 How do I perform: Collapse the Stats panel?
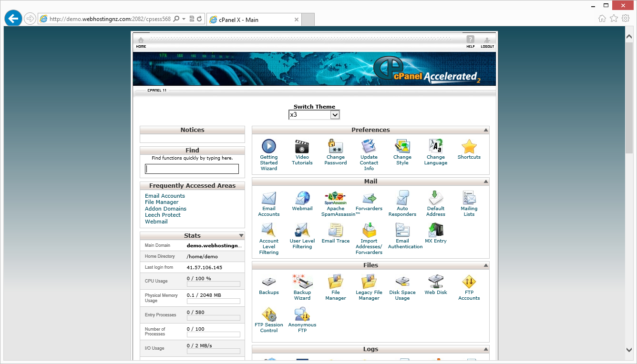tap(241, 236)
